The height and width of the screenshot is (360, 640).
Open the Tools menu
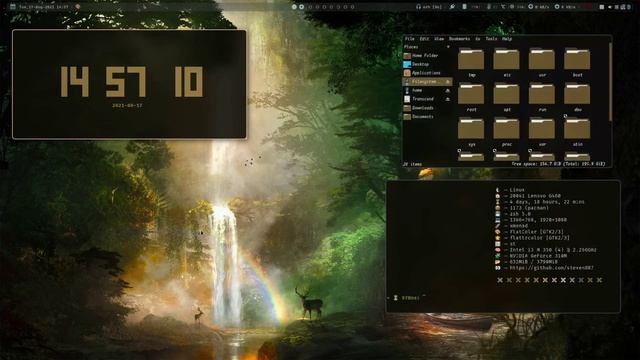coord(491,39)
